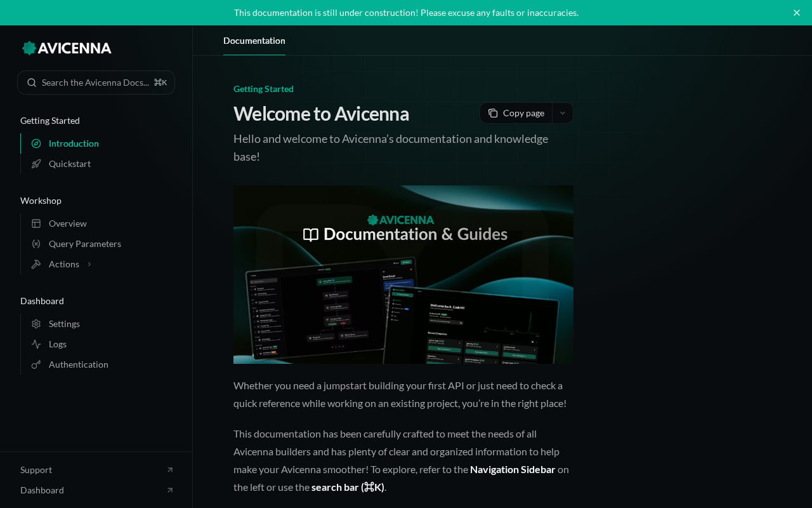812x508 pixels.
Task: Click the Actions hammer icon
Action: (36, 264)
